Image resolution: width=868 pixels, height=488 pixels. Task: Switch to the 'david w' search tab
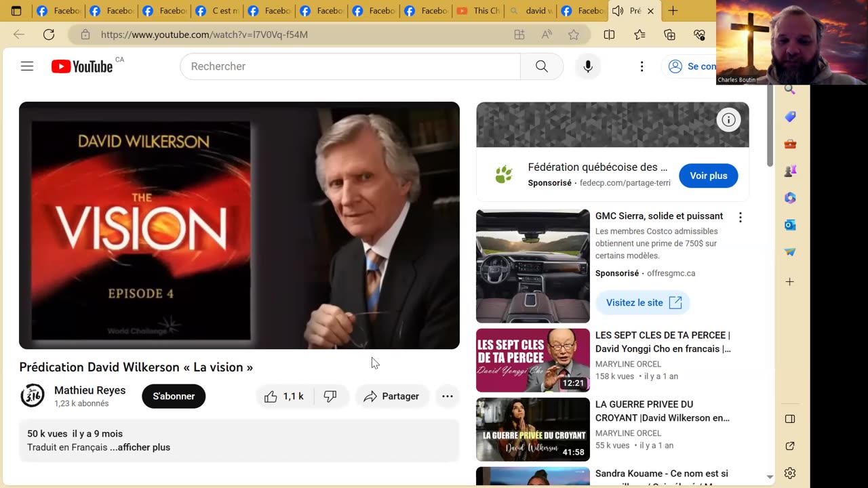pyautogui.click(x=531, y=11)
